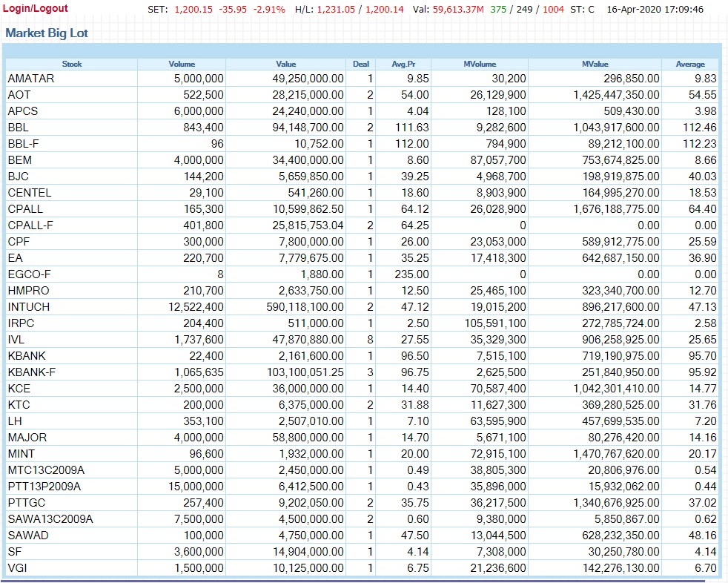Sort by the MVolume column header
This screenshot has width=728, height=583.
pyautogui.click(x=480, y=64)
